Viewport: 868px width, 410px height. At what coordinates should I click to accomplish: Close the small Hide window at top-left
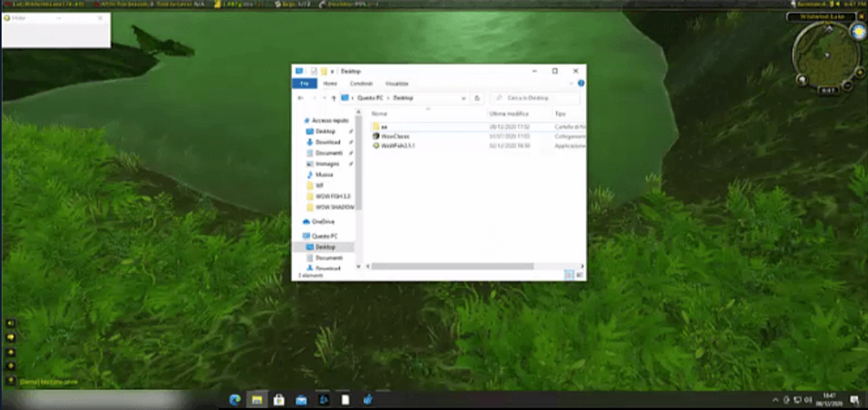pyautogui.click(x=100, y=18)
